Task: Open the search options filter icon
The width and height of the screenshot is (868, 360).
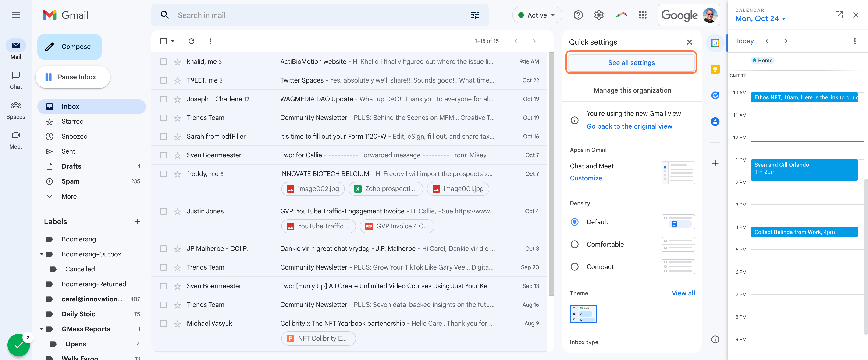Action: coord(475,15)
